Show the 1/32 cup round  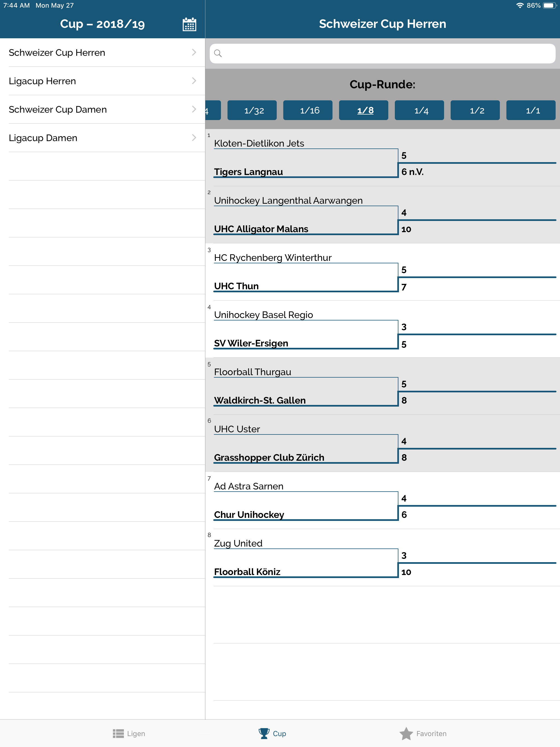[252, 110]
